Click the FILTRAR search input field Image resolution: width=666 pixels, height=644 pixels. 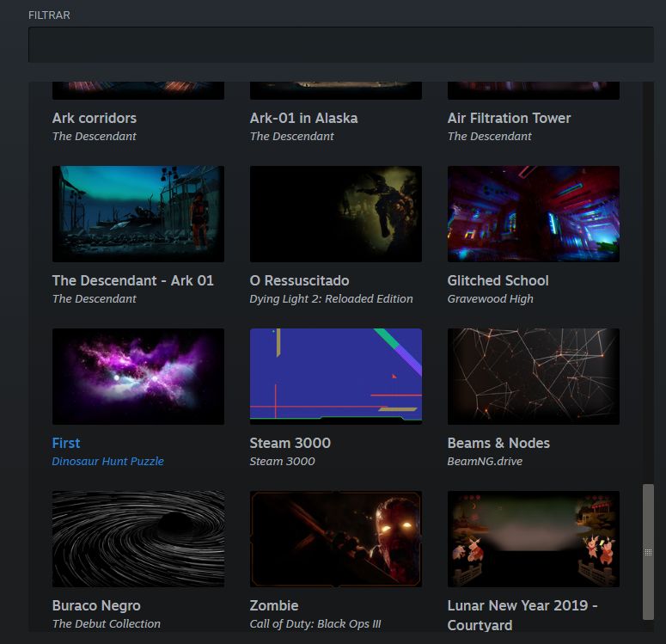pyautogui.click(x=340, y=45)
